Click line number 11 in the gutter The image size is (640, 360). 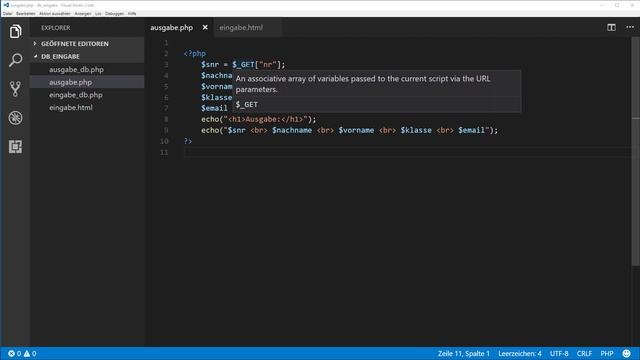click(164, 152)
